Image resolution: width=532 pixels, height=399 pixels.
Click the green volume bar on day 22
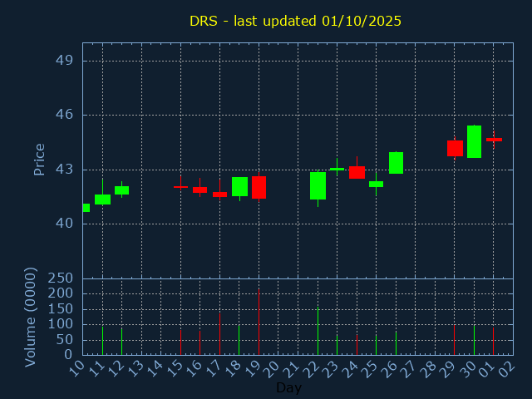[318, 332]
